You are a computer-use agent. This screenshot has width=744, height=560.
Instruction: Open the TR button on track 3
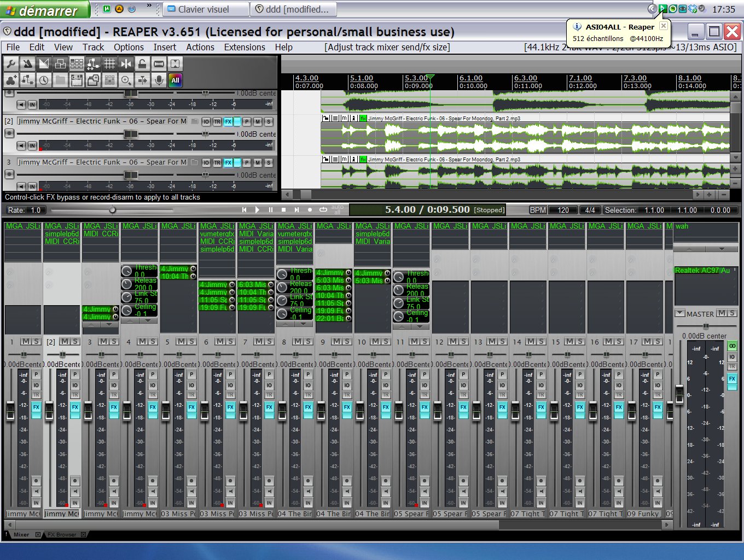217,162
